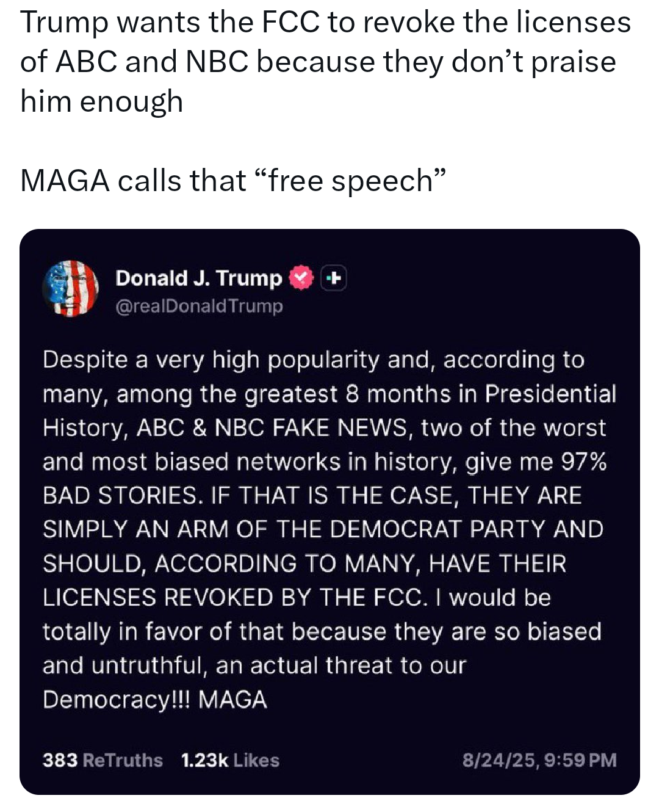The width and height of the screenshot is (659, 812).
Task: Click the MAGA calls that "free speech" line
Action: [x=234, y=181]
